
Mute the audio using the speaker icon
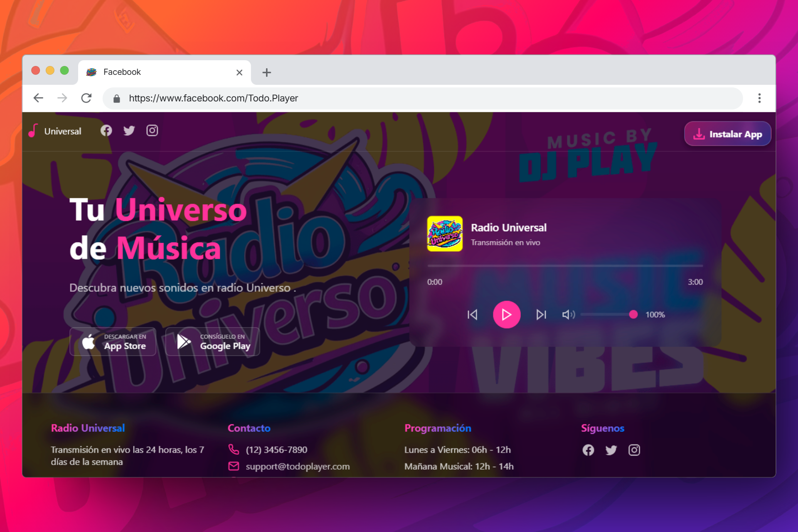pos(568,315)
